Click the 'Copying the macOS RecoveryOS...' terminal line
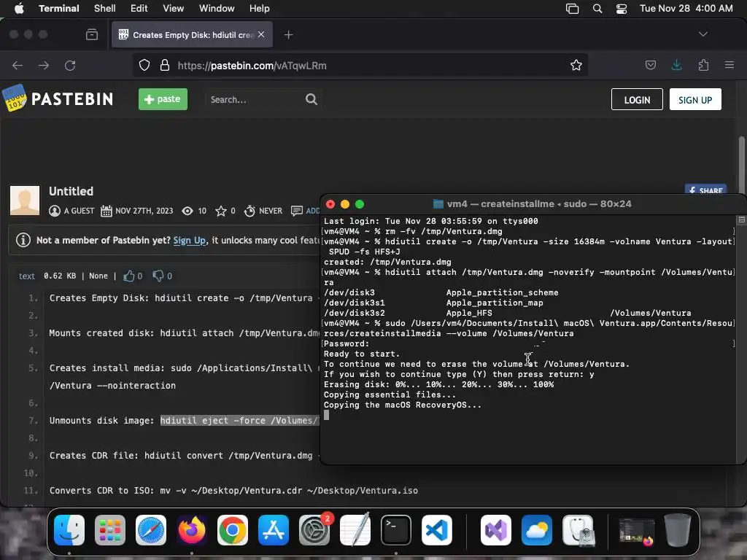The height and width of the screenshot is (560, 747). click(x=403, y=405)
